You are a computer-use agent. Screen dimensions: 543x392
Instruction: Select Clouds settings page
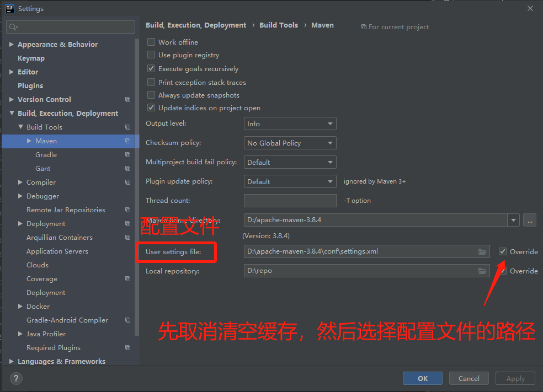tap(38, 265)
